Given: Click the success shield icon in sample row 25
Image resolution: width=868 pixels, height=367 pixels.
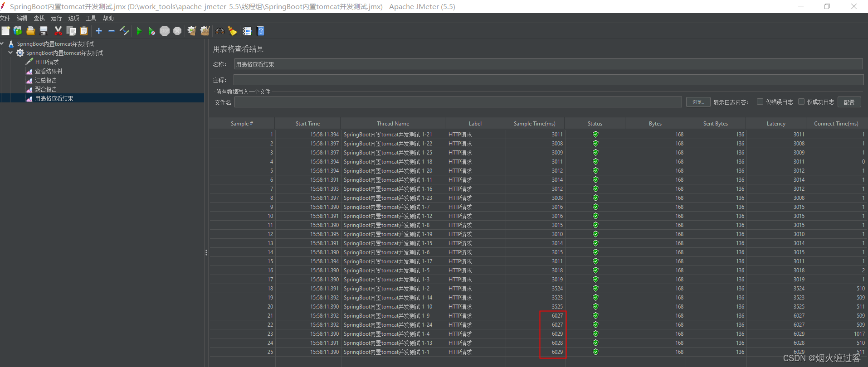Looking at the screenshot, I should (x=595, y=352).
